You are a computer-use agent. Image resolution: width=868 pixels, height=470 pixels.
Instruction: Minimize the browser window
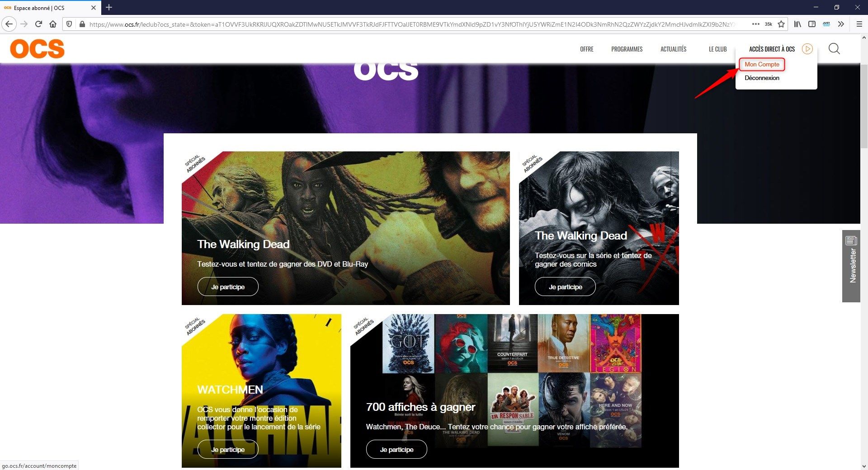[x=816, y=7]
